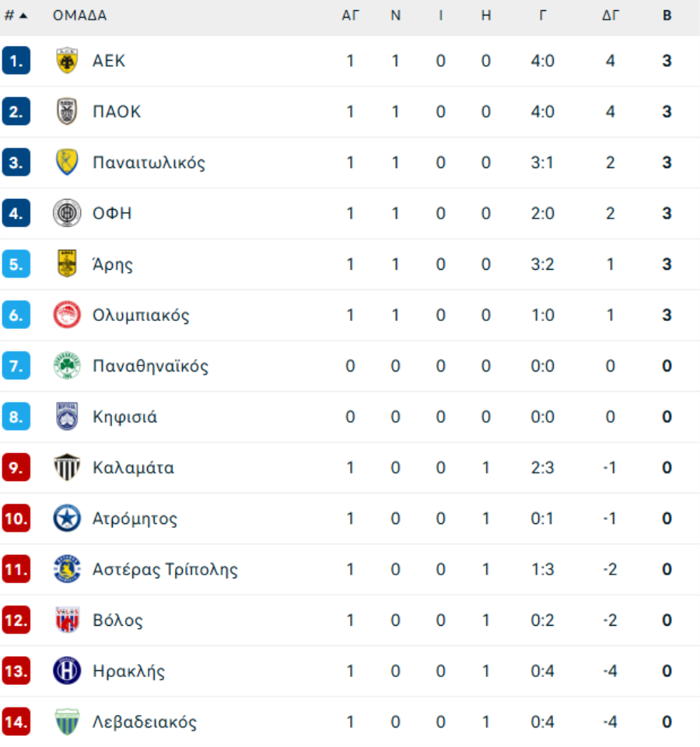The width and height of the screenshot is (700, 747).
Task: Click the red position 14 badge
Action: 16,722
